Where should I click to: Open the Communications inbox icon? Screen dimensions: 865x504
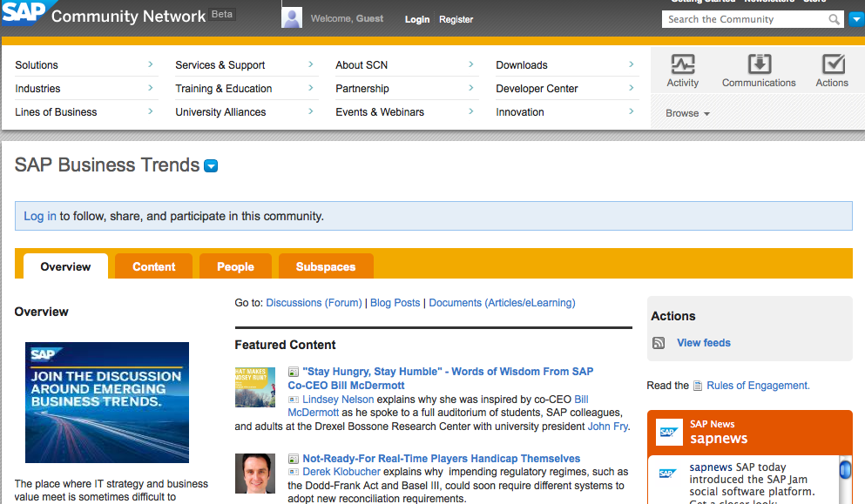(759, 65)
